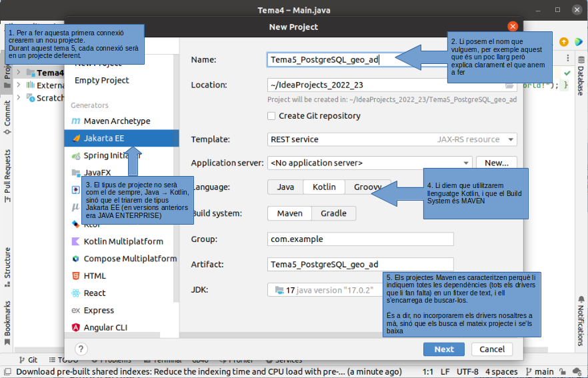This screenshot has height=378, width=588.
Task: Open the help question-mark button
Action: click(x=81, y=349)
